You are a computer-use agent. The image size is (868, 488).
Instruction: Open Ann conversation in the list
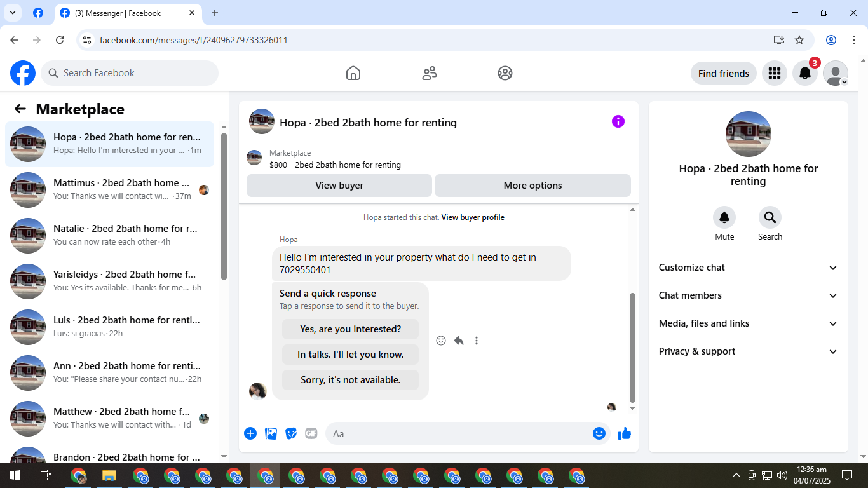[110, 373]
